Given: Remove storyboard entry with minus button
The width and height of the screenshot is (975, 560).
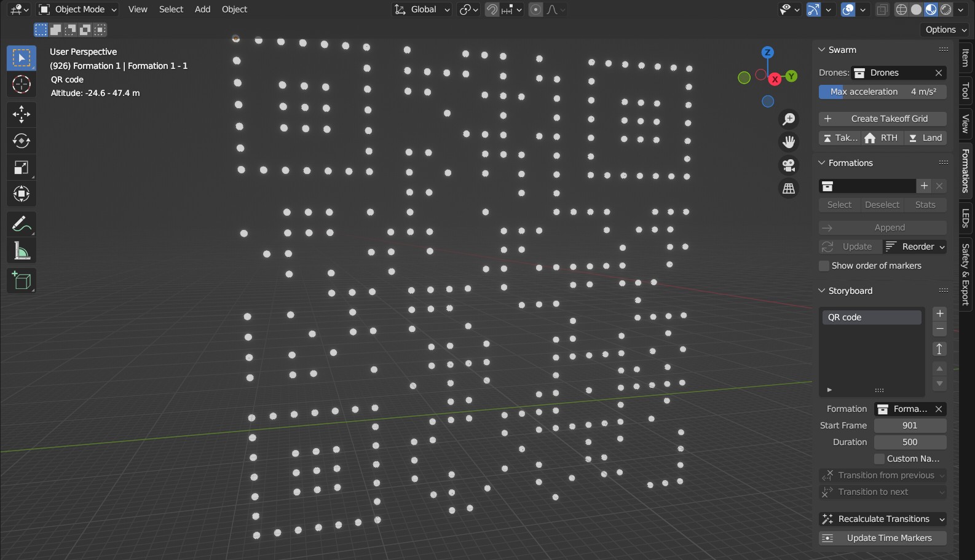Looking at the screenshot, I should (939, 329).
